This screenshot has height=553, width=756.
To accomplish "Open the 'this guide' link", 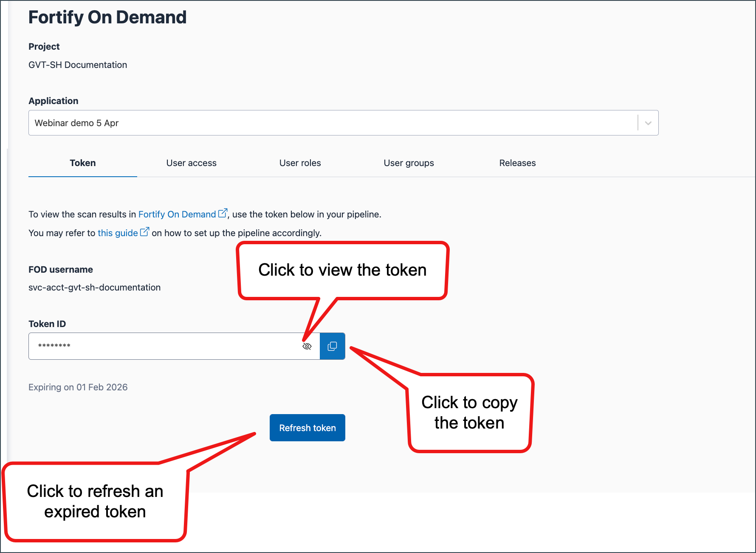I will tap(118, 233).
